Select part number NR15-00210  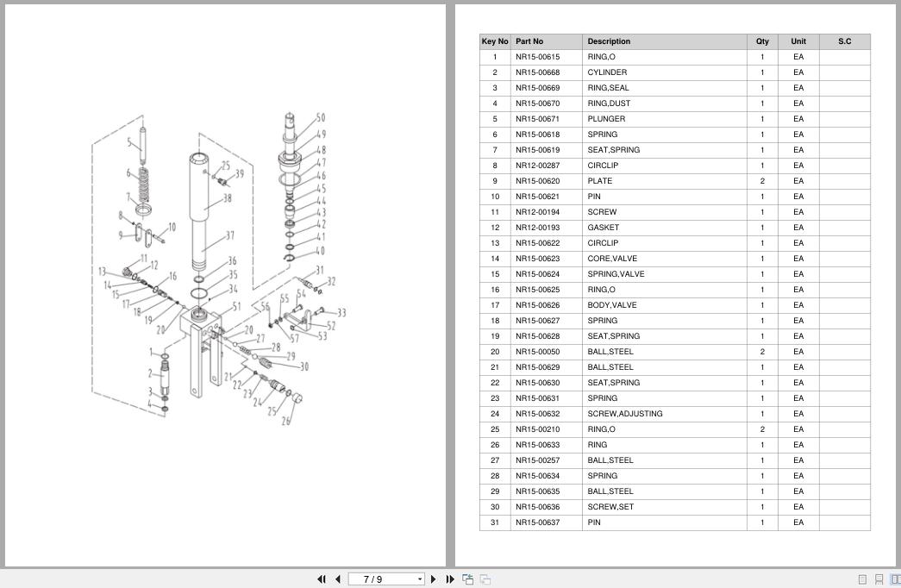coord(537,429)
